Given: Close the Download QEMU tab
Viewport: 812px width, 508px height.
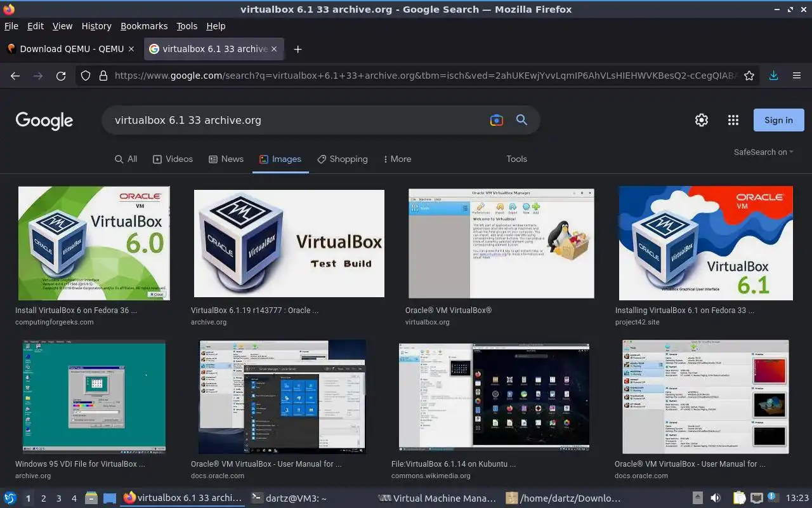Looking at the screenshot, I should (131, 49).
